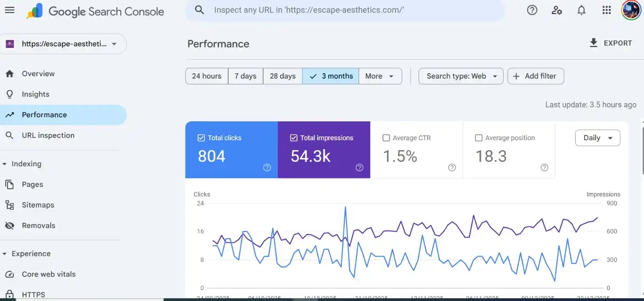Collapse the Experience section
The width and height of the screenshot is (644, 301).
(x=4, y=254)
